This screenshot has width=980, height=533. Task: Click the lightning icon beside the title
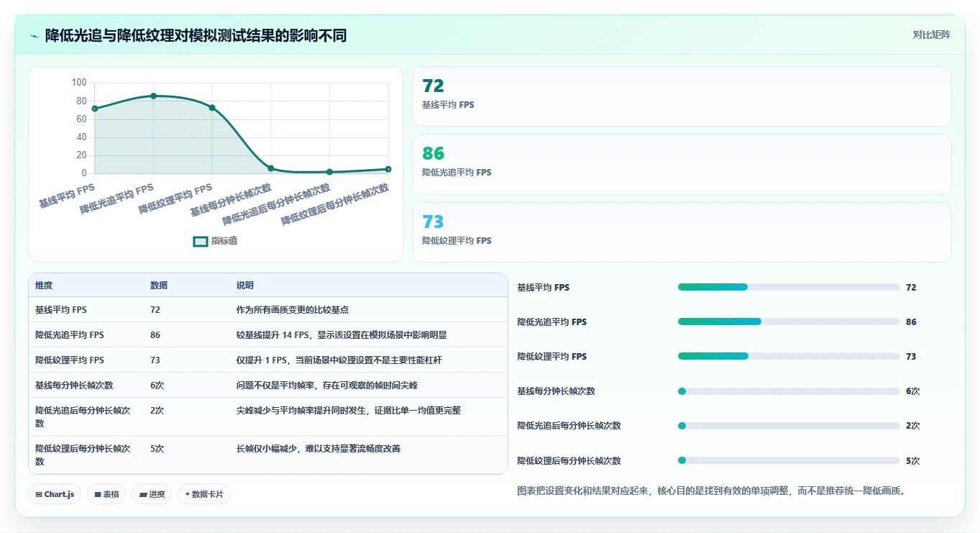click(35, 36)
